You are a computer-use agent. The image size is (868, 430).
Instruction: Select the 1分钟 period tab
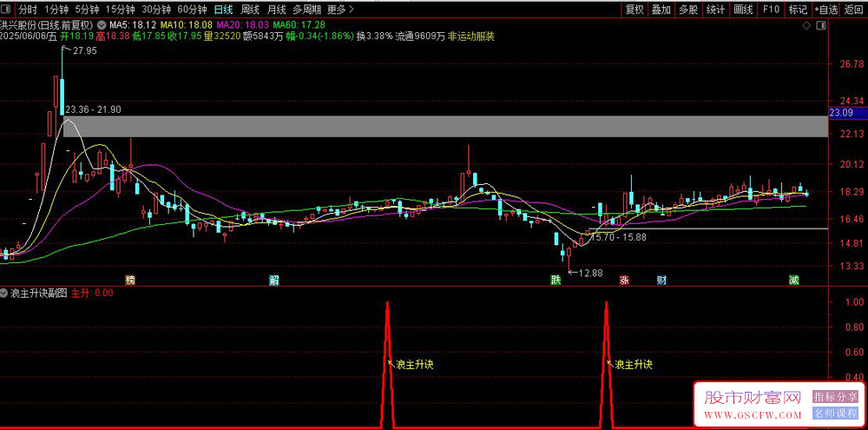click(x=56, y=10)
